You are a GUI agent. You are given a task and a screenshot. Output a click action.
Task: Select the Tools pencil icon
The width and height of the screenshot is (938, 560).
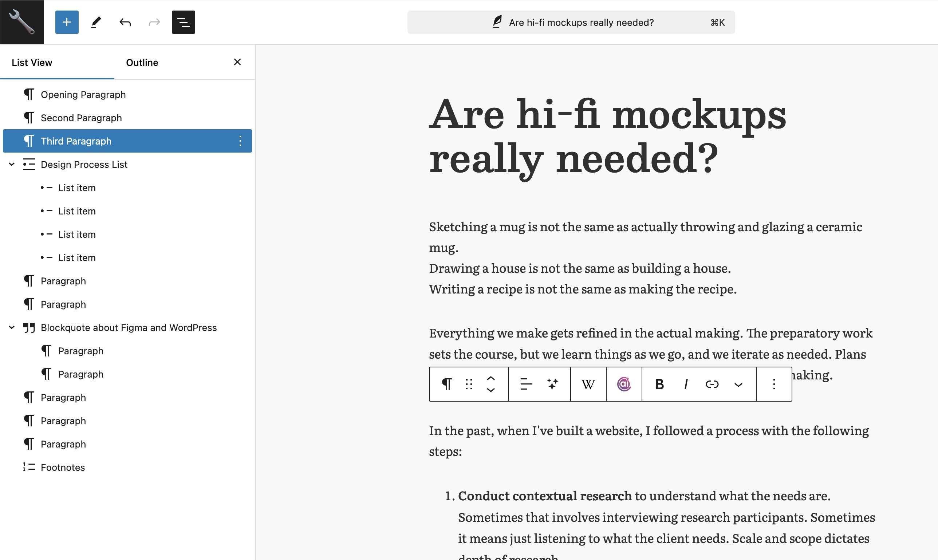tap(96, 22)
